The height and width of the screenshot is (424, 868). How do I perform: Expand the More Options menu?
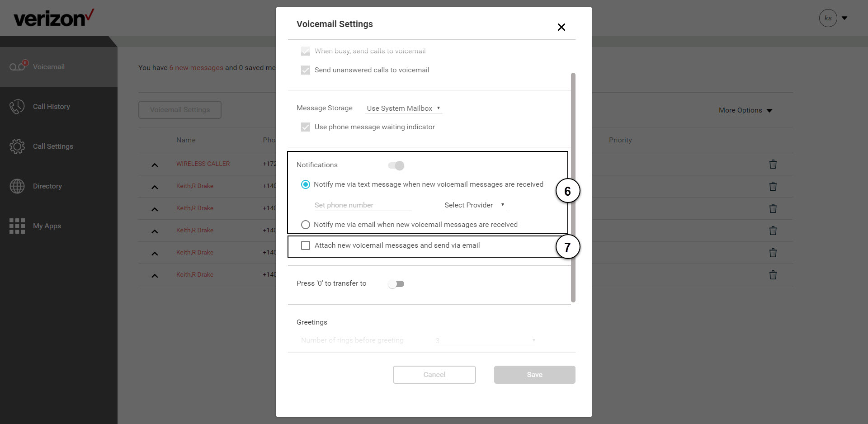click(745, 110)
